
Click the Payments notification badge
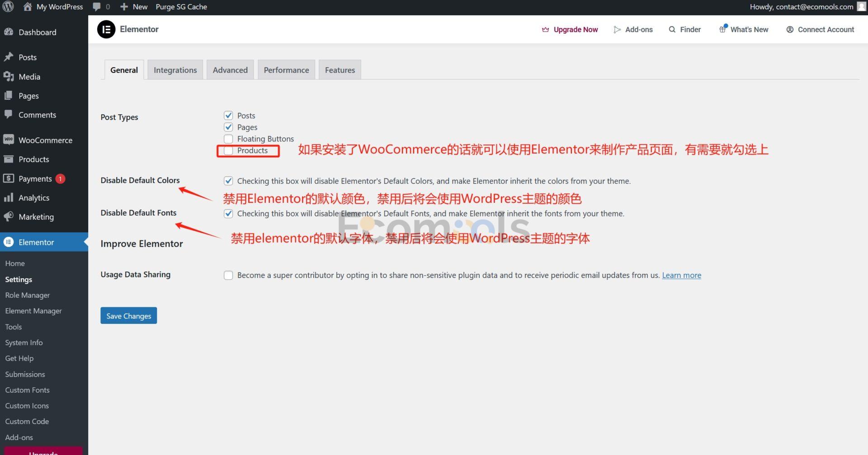pyautogui.click(x=60, y=179)
